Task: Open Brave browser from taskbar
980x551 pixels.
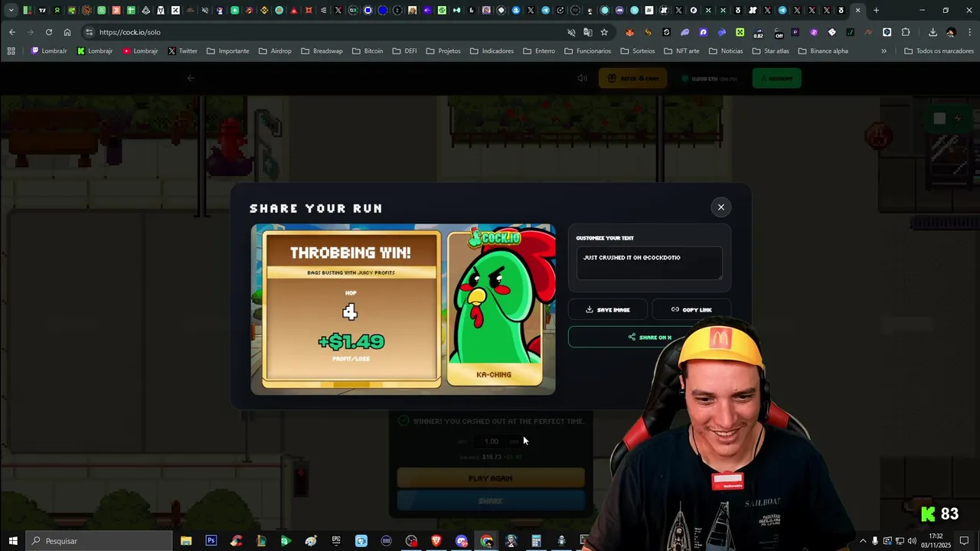Action: click(x=436, y=541)
